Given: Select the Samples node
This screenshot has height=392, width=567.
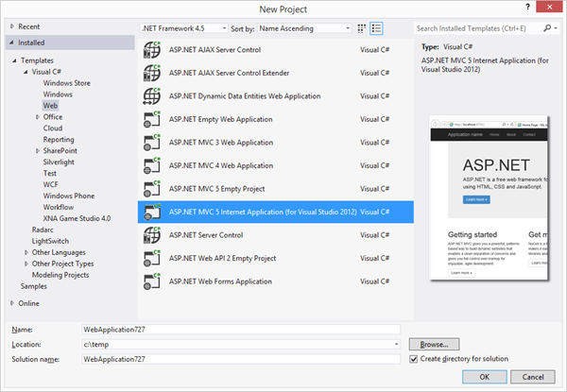Looking at the screenshot, I should pyautogui.click(x=34, y=286).
